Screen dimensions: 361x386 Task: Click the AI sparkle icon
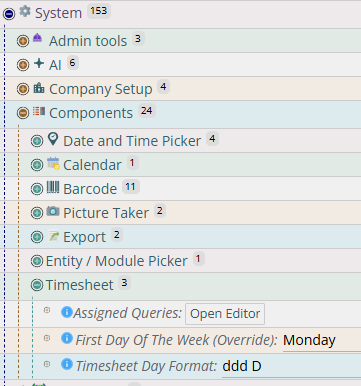coord(39,63)
